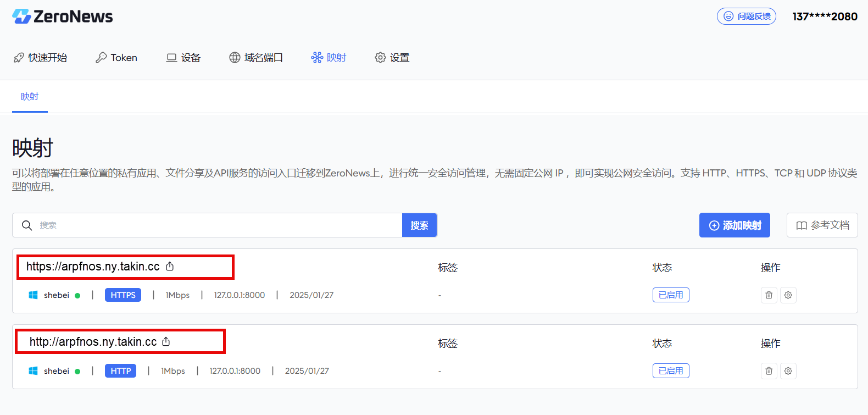
Task: Click the HTTP protocol badge
Action: (121, 371)
